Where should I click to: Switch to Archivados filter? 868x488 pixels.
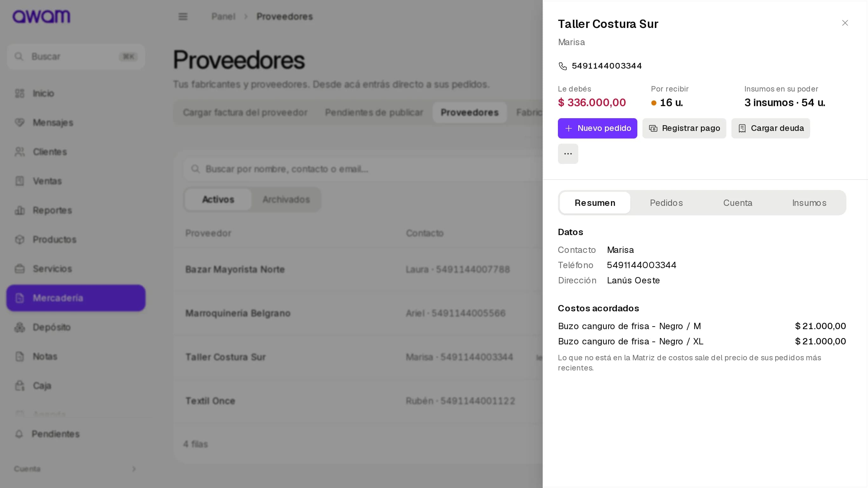[x=286, y=200]
